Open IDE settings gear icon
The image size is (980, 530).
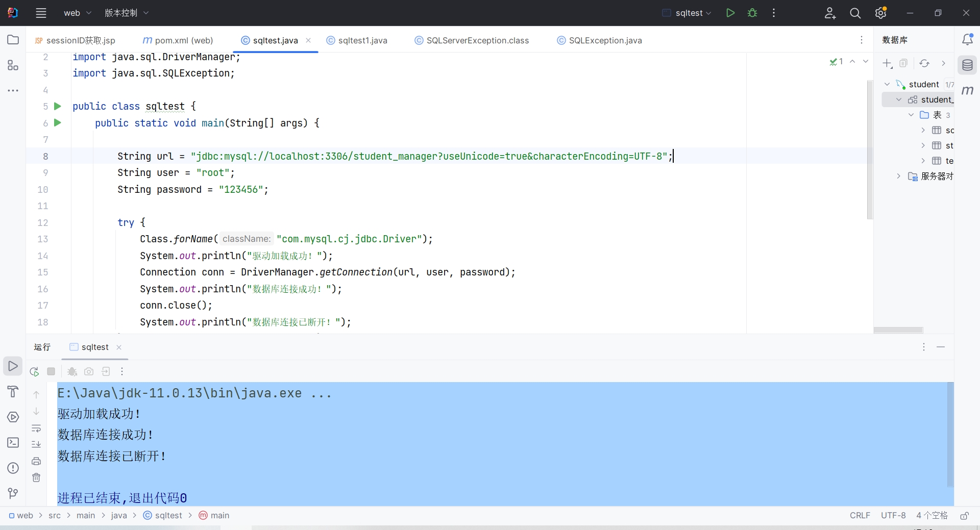coord(881,13)
